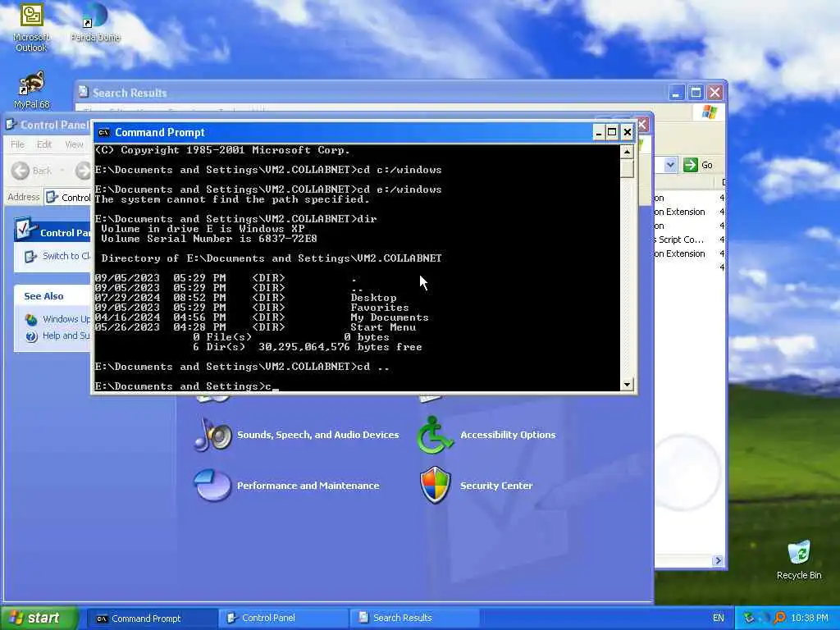Click the 'Volume Serial Number is 6837-72E8' line
The height and width of the screenshot is (630, 840).
pos(209,239)
